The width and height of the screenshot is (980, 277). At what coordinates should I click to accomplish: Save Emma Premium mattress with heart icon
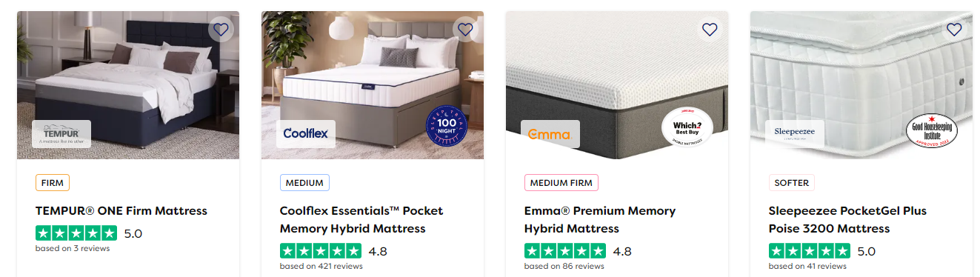pos(709,30)
